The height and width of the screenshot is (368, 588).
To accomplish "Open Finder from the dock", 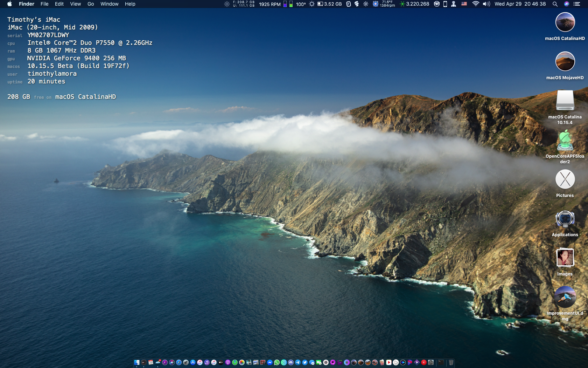I will pyautogui.click(x=137, y=362).
